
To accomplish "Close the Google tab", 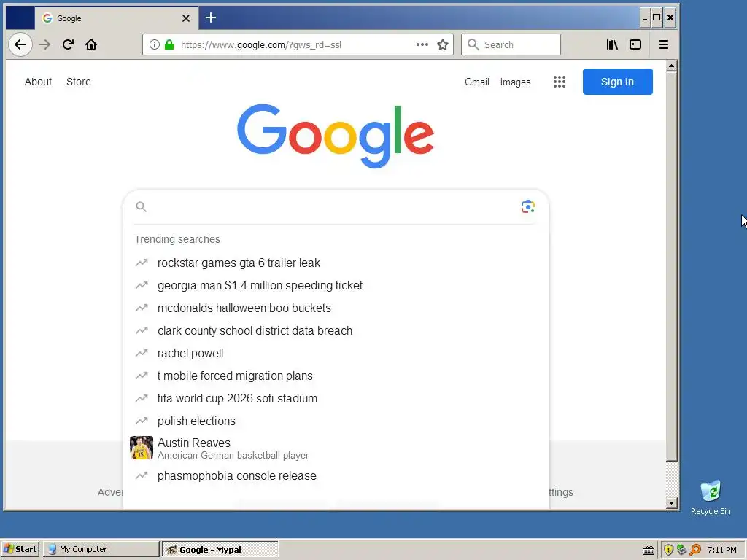I will coord(186,18).
